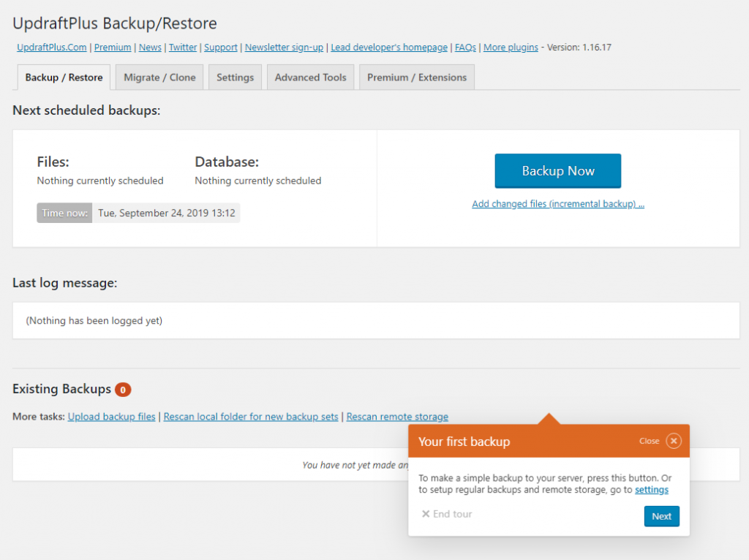Open the News link
This screenshot has width=749, height=560.
tap(150, 48)
